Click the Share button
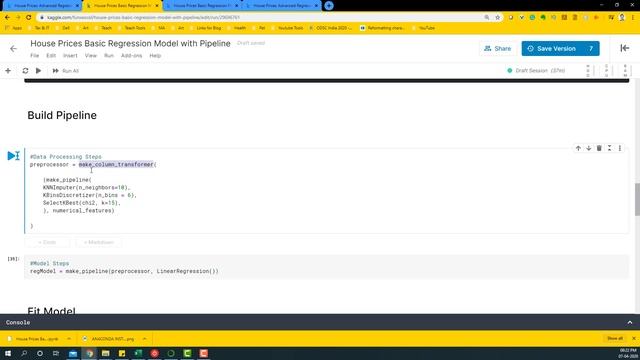Image resolution: width=640 pixels, height=360 pixels. (x=497, y=48)
